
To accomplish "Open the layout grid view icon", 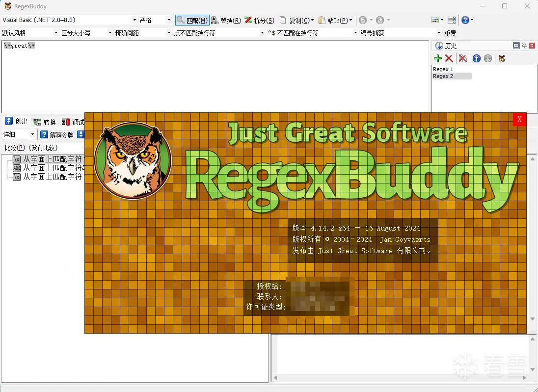I will pyautogui.click(x=435, y=20).
